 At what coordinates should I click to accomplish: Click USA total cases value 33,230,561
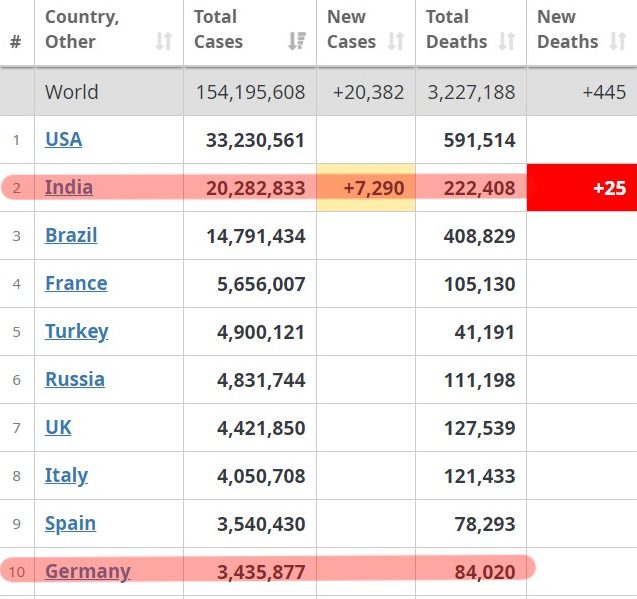pyautogui.click(x=255, y=140)
